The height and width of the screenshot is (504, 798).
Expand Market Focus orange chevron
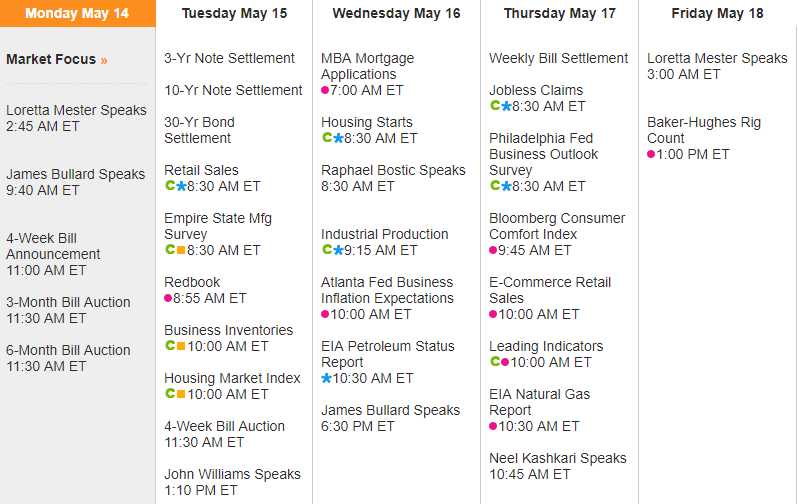(x=104, y=60)
